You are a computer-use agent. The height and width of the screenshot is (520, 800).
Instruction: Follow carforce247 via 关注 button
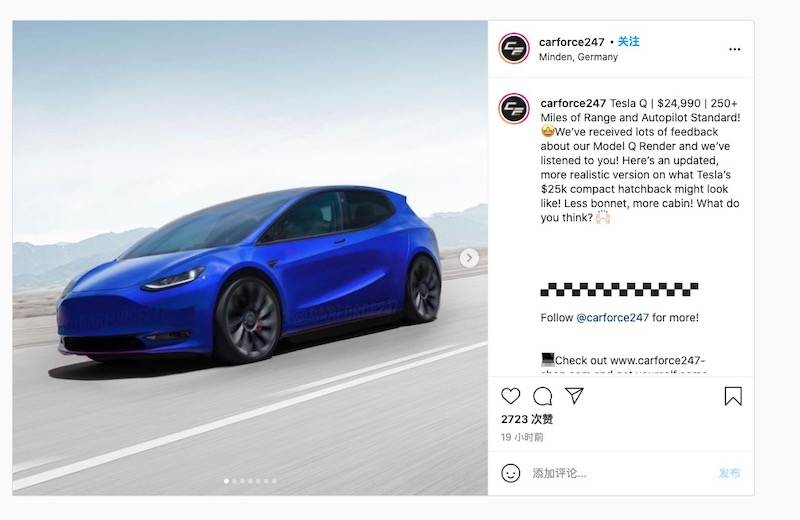click(629, 41)
